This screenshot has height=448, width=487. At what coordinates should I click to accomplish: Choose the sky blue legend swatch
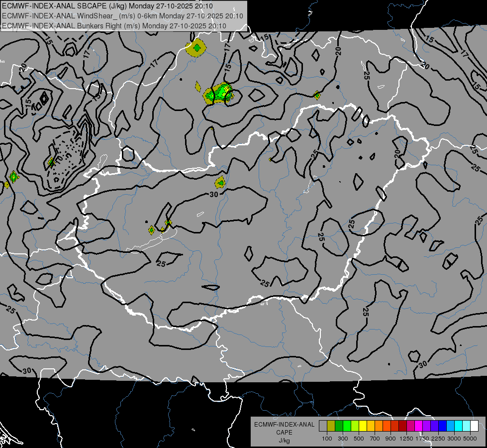point(451,426)
